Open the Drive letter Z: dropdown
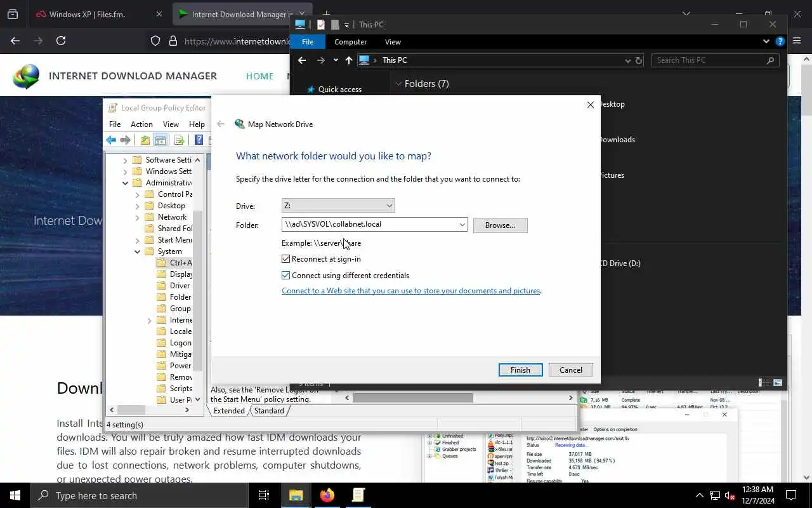812x508 pixels. [338, 206]
